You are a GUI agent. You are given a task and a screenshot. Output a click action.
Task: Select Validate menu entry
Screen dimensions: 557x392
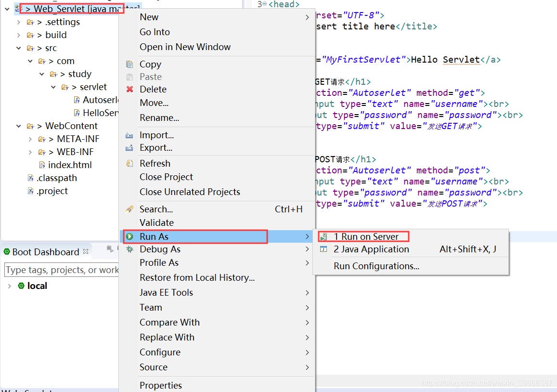pos(217,223)
